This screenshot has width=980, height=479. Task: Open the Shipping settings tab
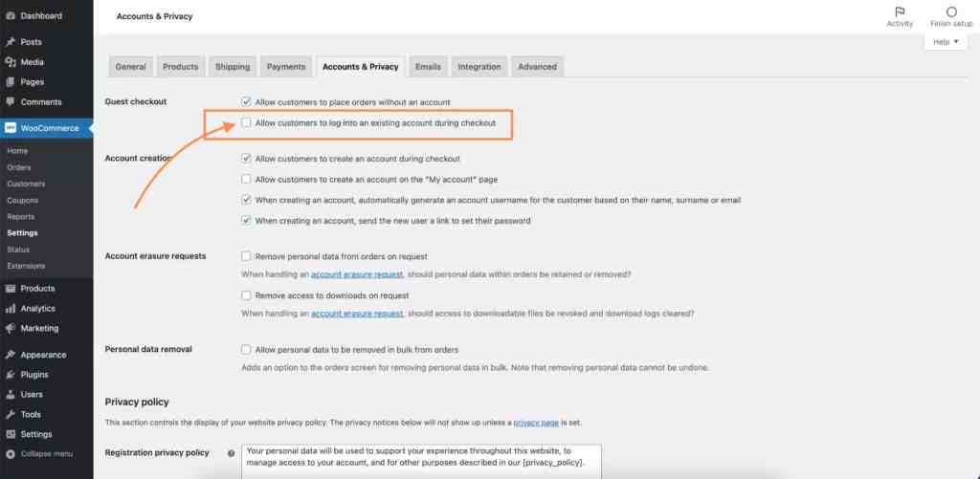pyautogui.click(x=232, y=67)
